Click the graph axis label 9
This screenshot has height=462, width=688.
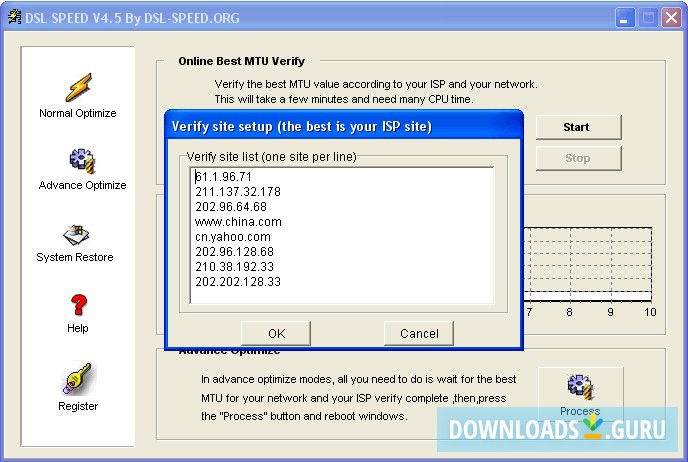(610, 312)
